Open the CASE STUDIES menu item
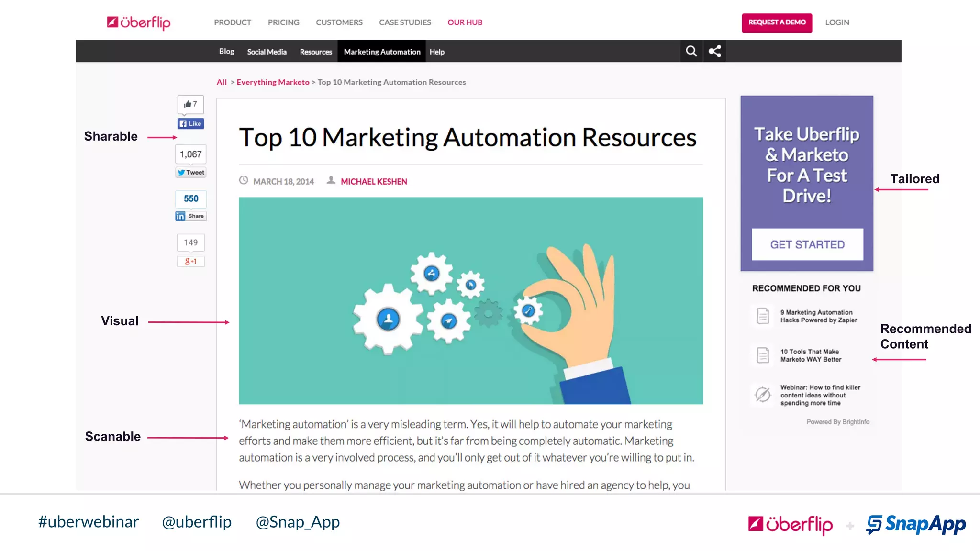 click(405, 22)
